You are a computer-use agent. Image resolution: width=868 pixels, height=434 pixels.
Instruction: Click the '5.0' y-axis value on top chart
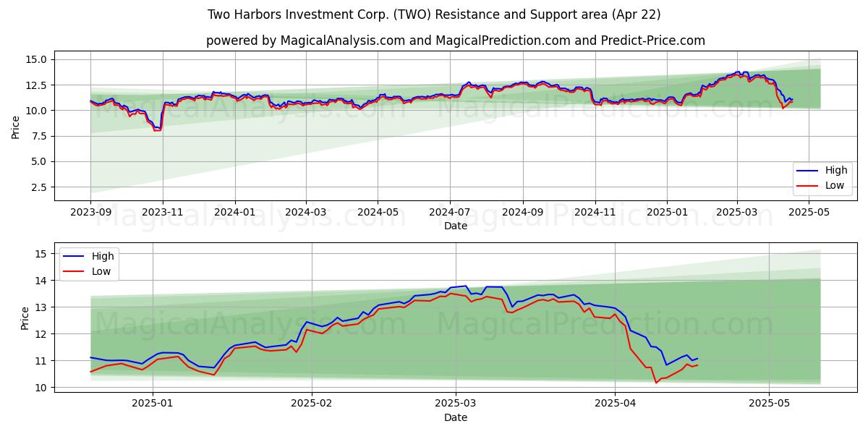pos(41,162)
